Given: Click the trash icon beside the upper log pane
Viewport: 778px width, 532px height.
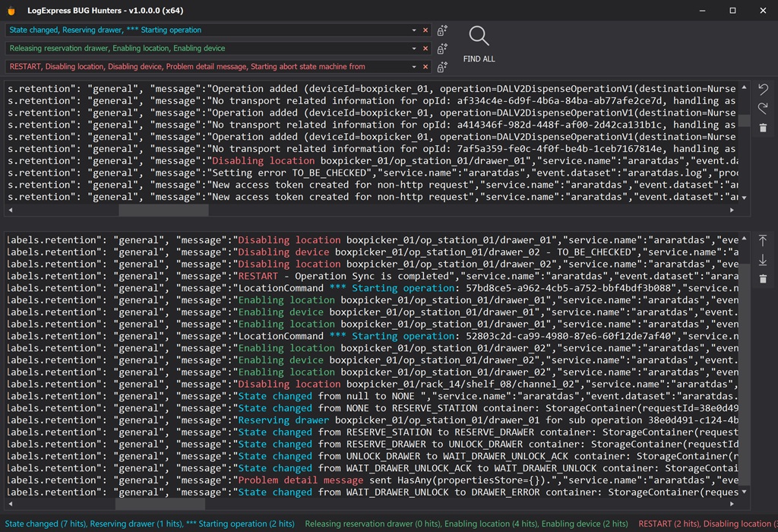Looking at the screenshot, I should coord(763,128).
